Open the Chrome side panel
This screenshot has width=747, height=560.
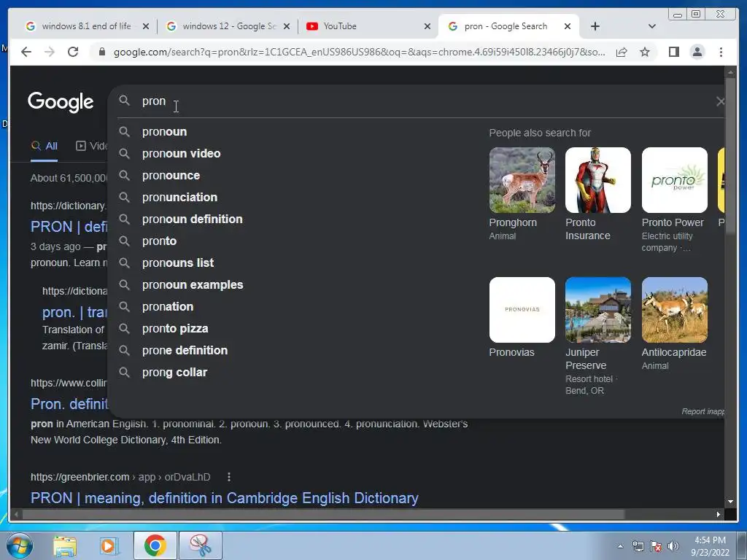coord(673,52)
